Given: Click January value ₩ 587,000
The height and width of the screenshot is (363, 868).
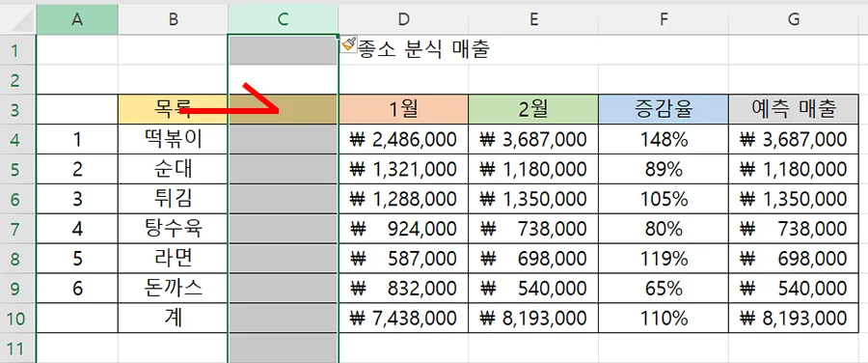Looking at the screenshot, I should point(403,259).
